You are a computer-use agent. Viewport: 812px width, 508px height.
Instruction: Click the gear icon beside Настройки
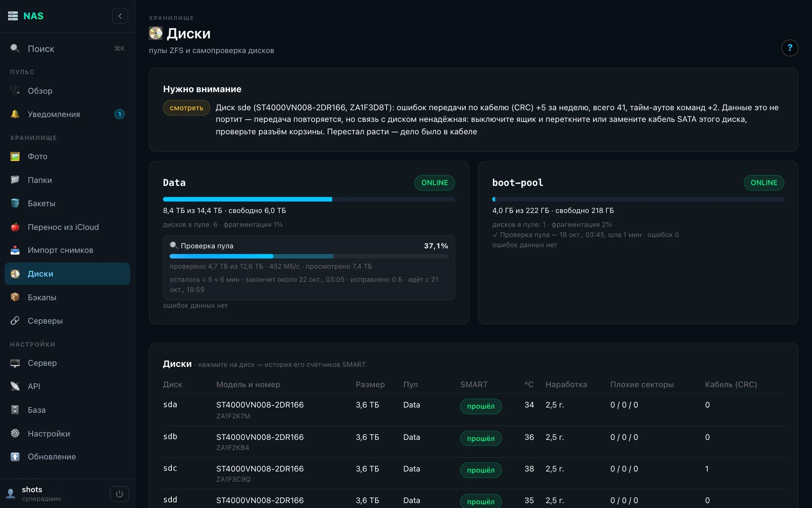click(15, 433)
